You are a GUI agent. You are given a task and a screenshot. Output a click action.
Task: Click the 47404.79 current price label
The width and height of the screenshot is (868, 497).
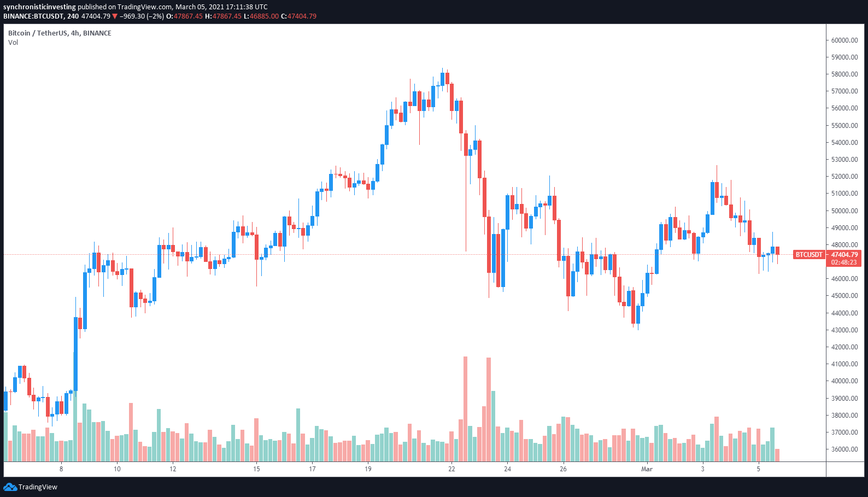pos(844,255)
